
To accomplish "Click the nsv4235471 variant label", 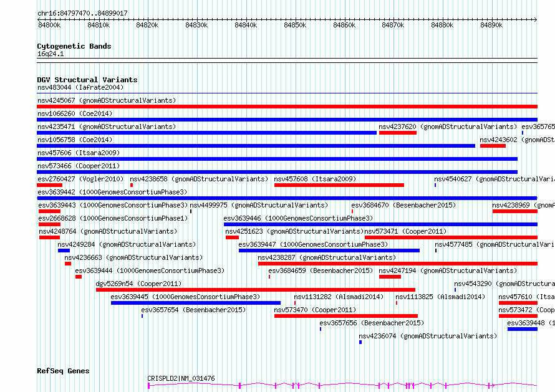I will click(107, 127).
